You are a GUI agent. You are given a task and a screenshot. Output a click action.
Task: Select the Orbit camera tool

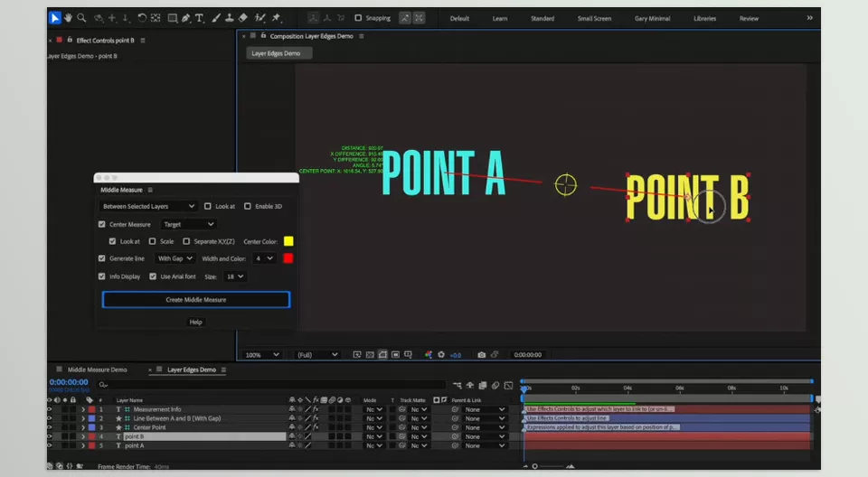point(99,18)
